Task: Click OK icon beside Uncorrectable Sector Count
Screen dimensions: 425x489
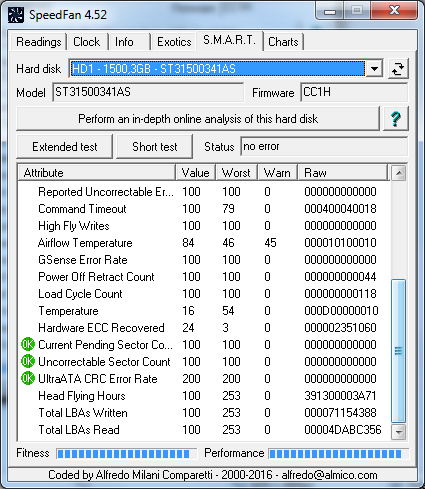Action: click(x=28, y=362)
